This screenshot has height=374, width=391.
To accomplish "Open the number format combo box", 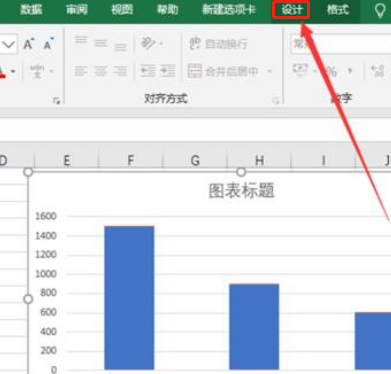I will [341, 44].
